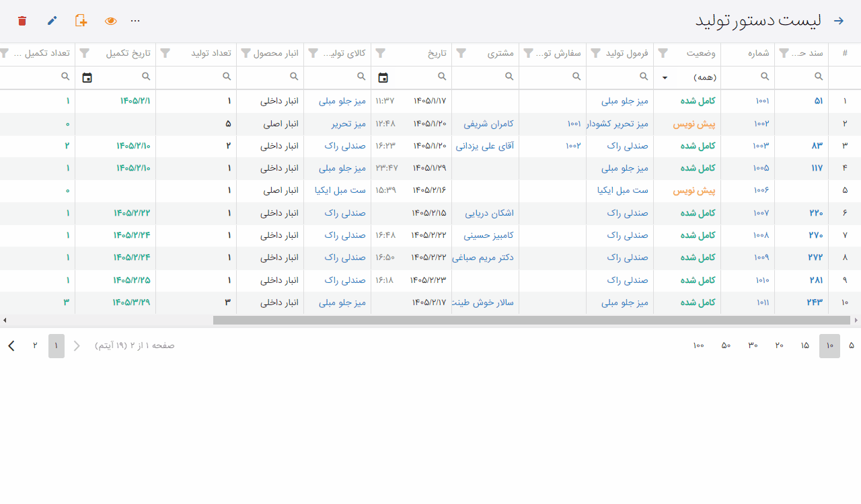Image resolution: width=861 pixels, height=504 pixels.
Task: Open document link 51 in row 1
Action: (818, 101)
